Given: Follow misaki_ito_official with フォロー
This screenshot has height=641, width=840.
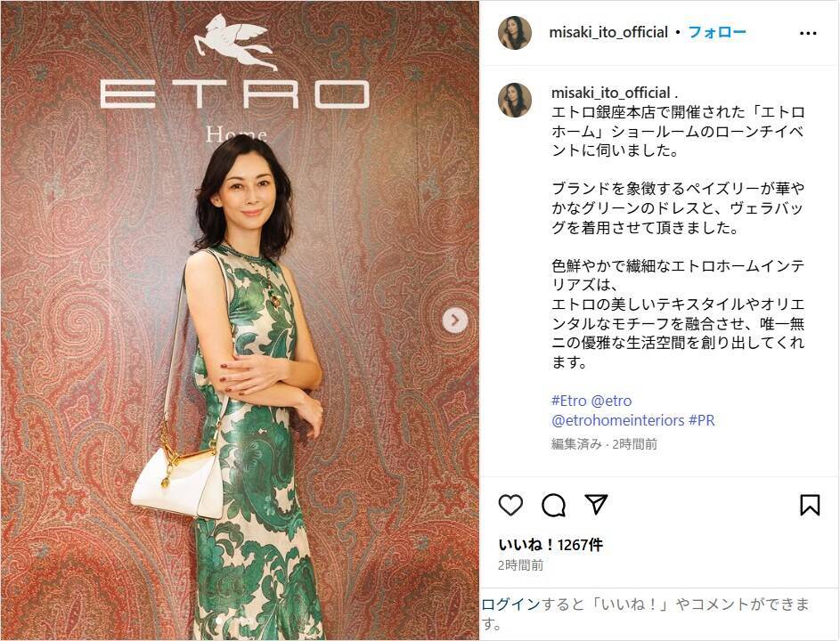Looking at the screenshot, I should click(717, 32).
